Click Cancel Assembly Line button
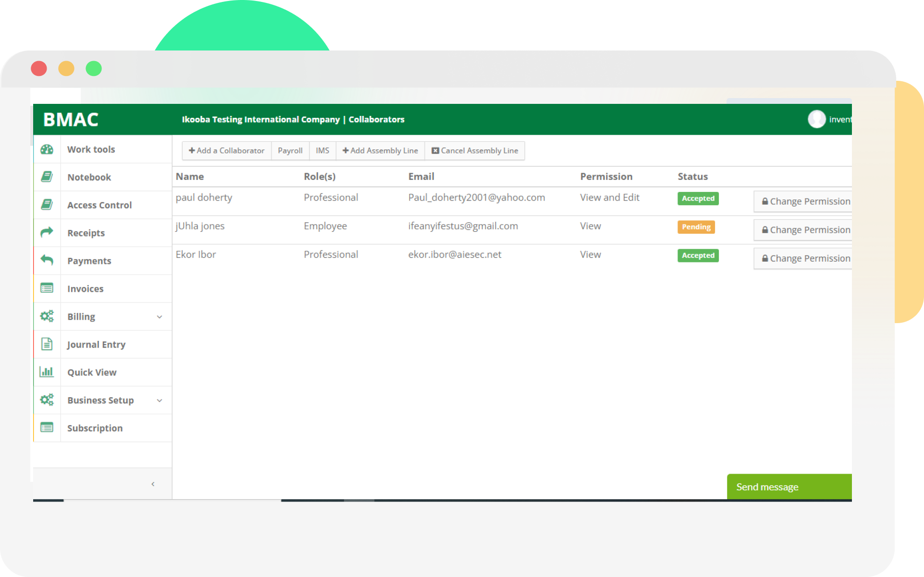This screenshot has width=924, height=577. 475,151
